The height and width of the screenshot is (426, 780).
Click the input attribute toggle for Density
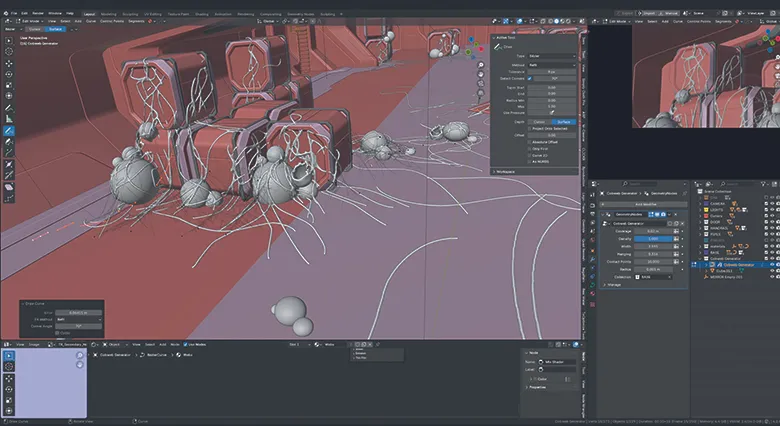pyautogui.click(x=676, y=239)
